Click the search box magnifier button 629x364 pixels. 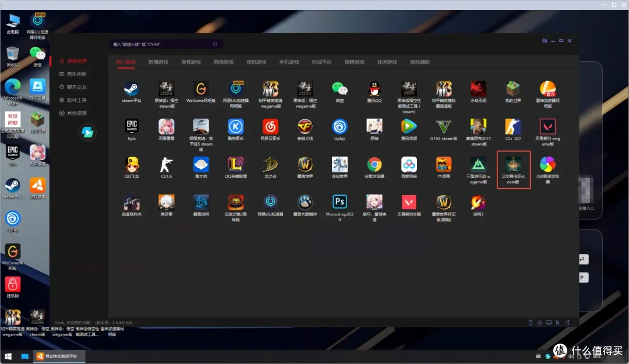pos(215,44)
